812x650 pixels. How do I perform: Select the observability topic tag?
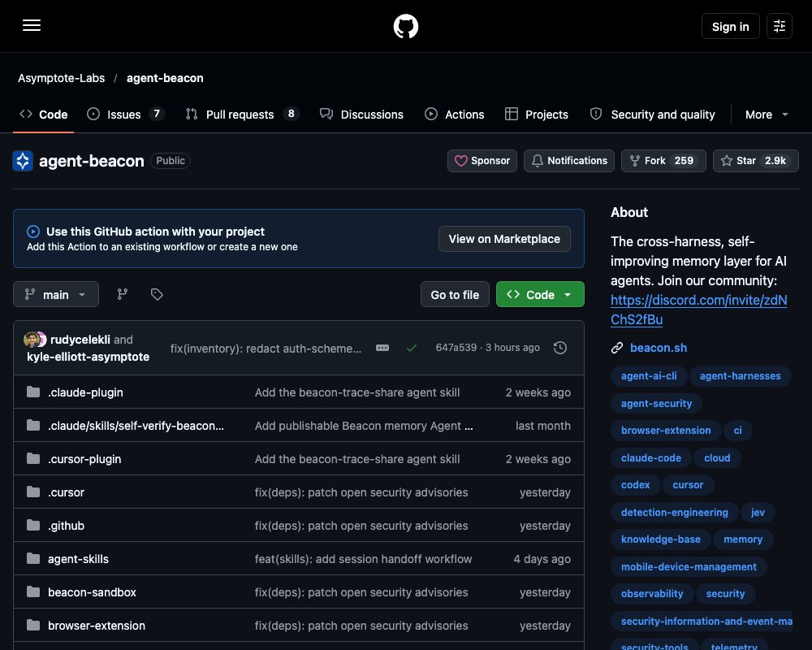(652, 593)
